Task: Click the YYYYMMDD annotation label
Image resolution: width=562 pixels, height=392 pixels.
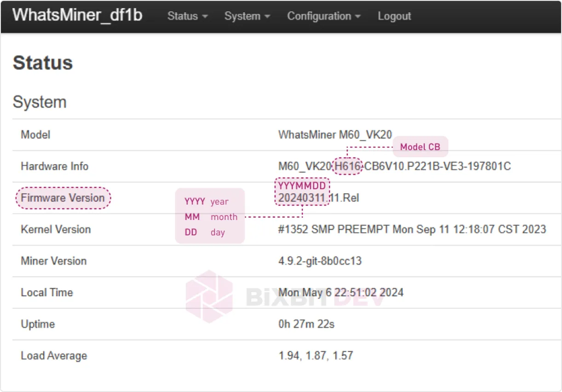Action: pos(302,186)
